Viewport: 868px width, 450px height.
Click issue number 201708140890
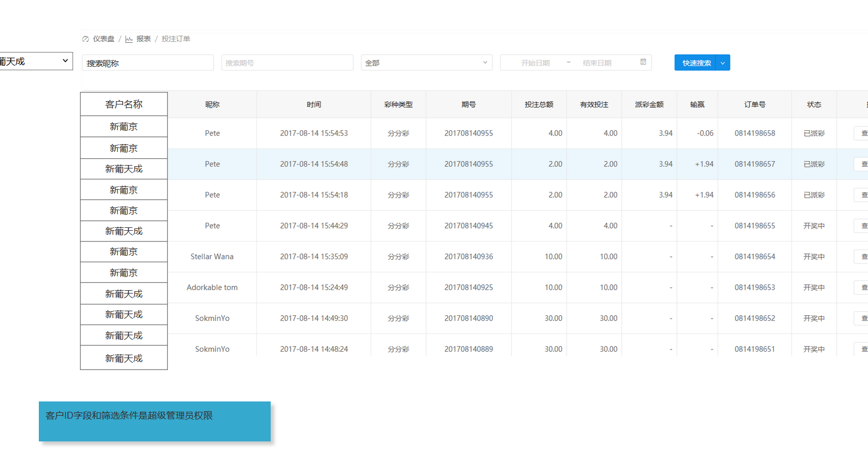point(469,318)
